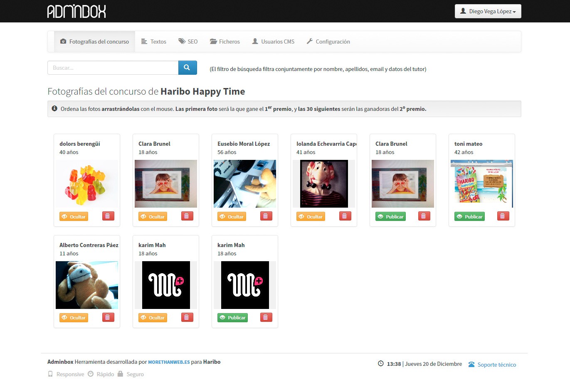The image size is (570, 392).
Task: Follow the MORETHANWEB.ES link
Action: (169, 362)
